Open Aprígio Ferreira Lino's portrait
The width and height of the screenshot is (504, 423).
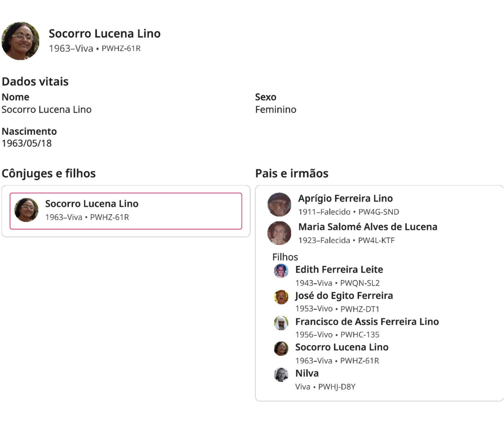(x=279, y=204)
